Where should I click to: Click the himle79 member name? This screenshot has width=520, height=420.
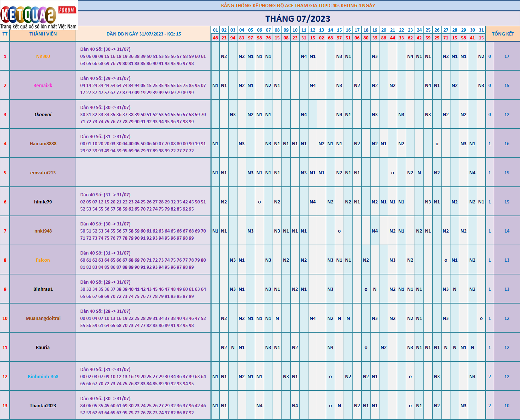[x=43, y=202]
